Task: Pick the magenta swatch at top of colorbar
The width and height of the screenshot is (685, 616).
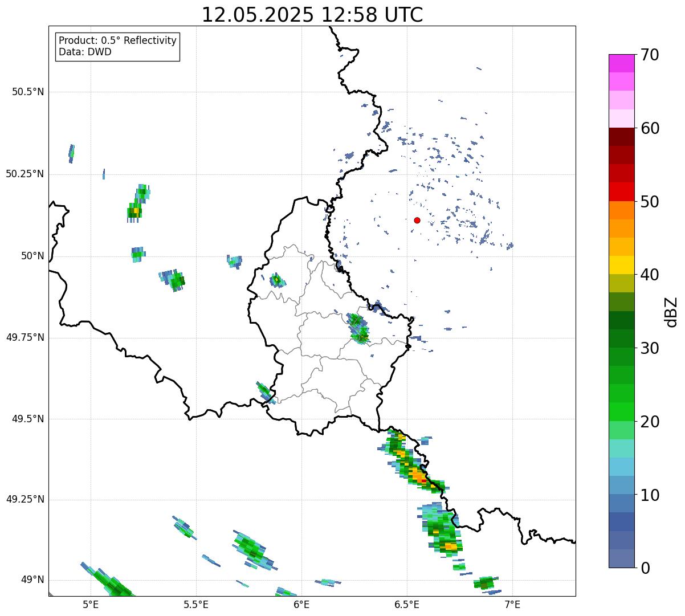Action: [x=622, y=63]
